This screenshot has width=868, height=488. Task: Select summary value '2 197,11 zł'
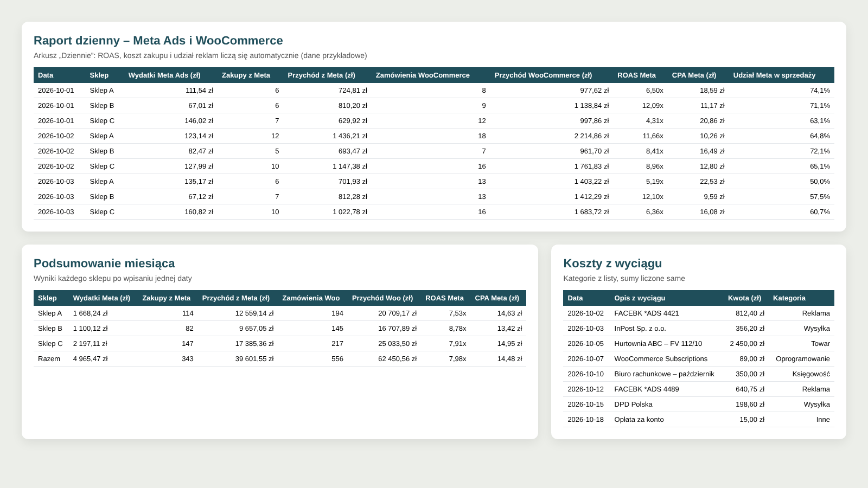click(x=90, y=344)
